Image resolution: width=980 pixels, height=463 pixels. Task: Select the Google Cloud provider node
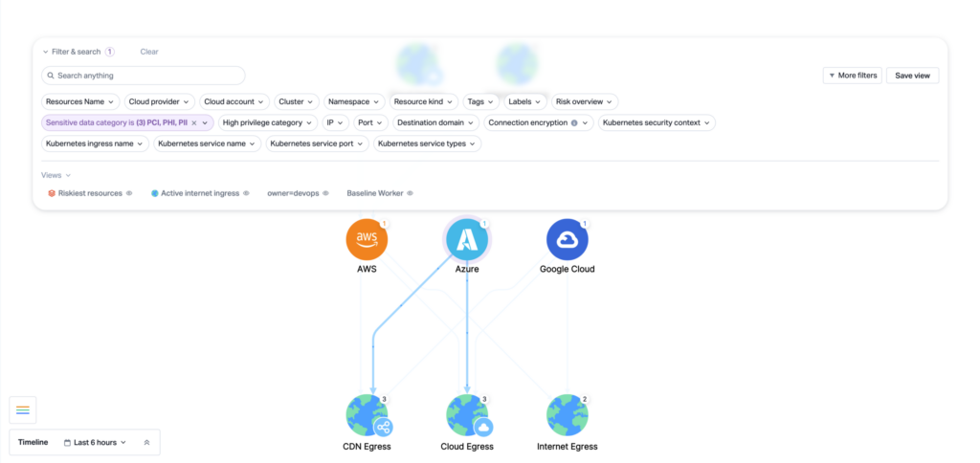(567, 239)
